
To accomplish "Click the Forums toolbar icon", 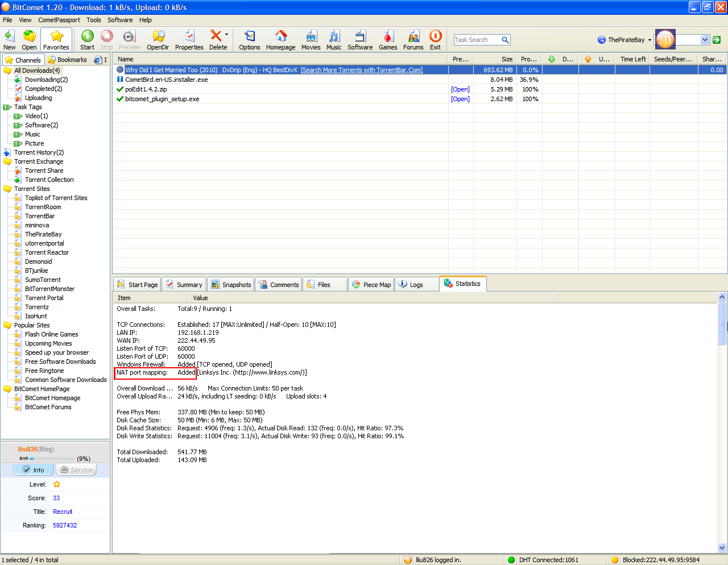I will 413,40.
